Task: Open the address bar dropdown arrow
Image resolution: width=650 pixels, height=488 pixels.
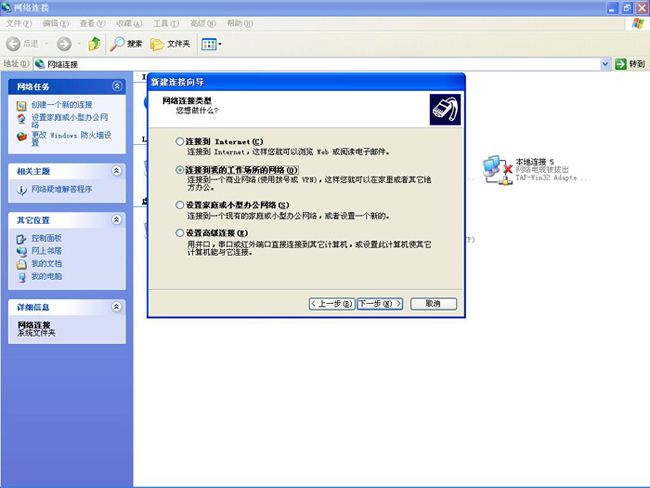Action: tap(605, 64)
